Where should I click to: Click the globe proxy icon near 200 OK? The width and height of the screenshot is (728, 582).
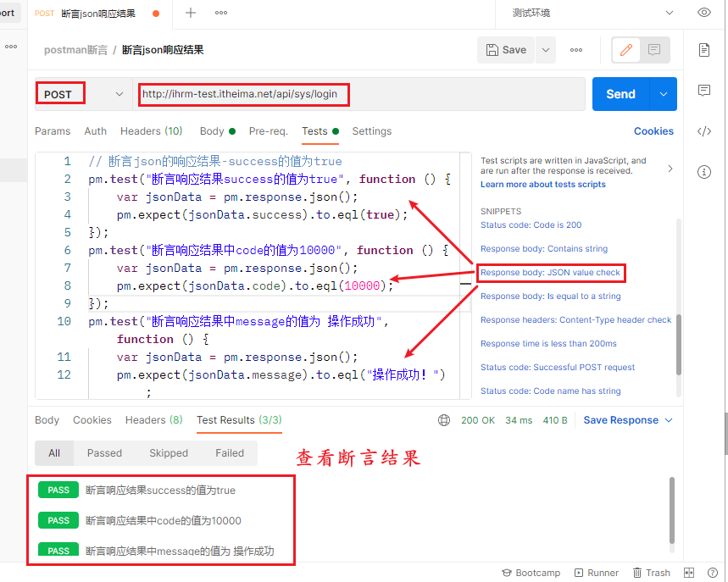pyautogui.click(x=444, y=419)
